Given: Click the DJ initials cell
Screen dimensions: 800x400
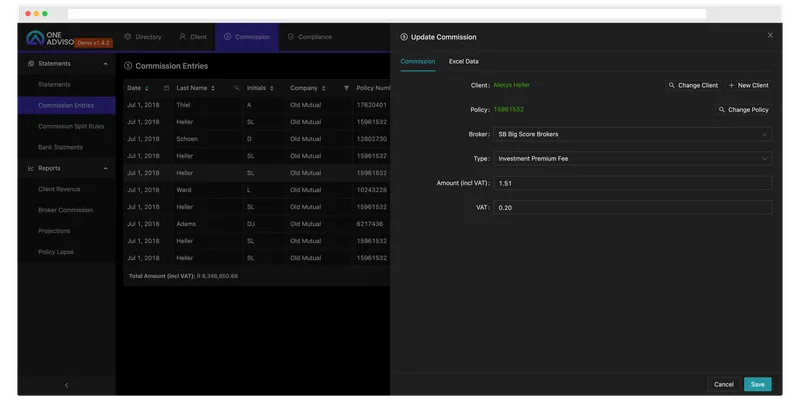Looking at the screenshot, I should (x=251, y=224).
